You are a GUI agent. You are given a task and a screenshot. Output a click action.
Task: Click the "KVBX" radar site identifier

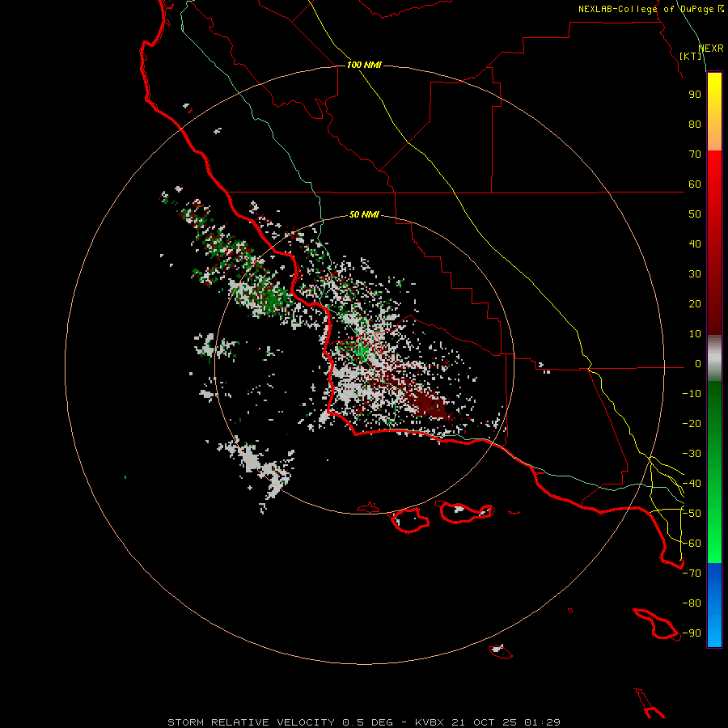tap(430, 722)
